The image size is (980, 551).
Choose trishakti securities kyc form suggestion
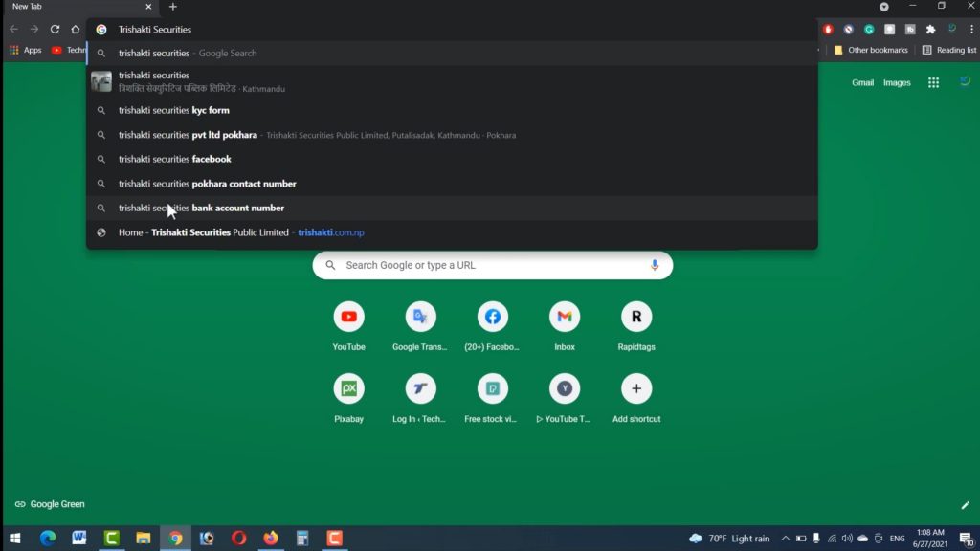452,110
